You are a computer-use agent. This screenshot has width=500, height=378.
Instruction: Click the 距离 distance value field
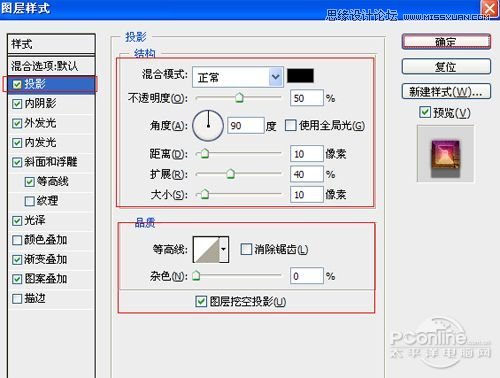coord(307,154)
